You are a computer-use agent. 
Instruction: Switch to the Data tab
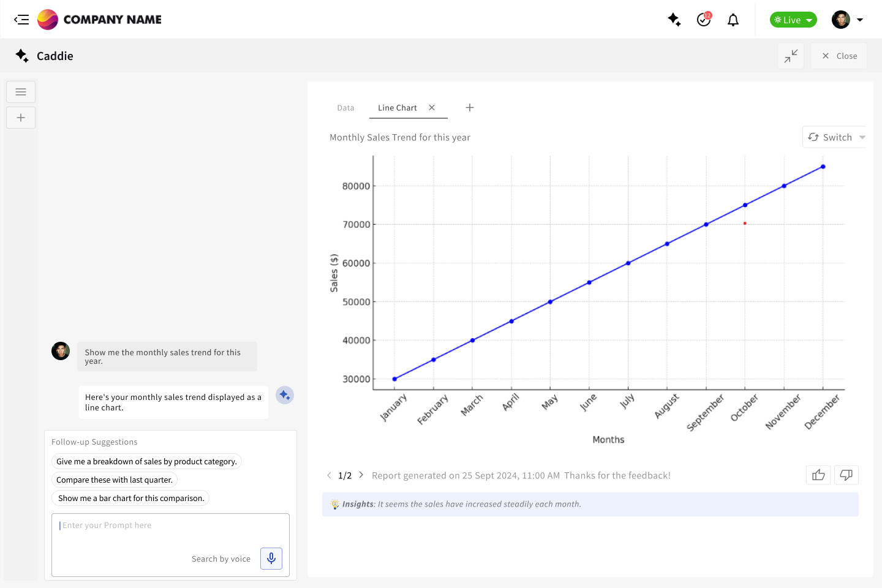(x=345, y=108)
